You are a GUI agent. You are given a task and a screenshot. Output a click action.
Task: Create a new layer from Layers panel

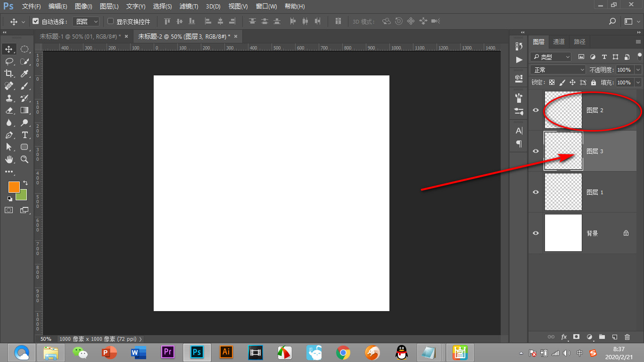coord(614,337)
